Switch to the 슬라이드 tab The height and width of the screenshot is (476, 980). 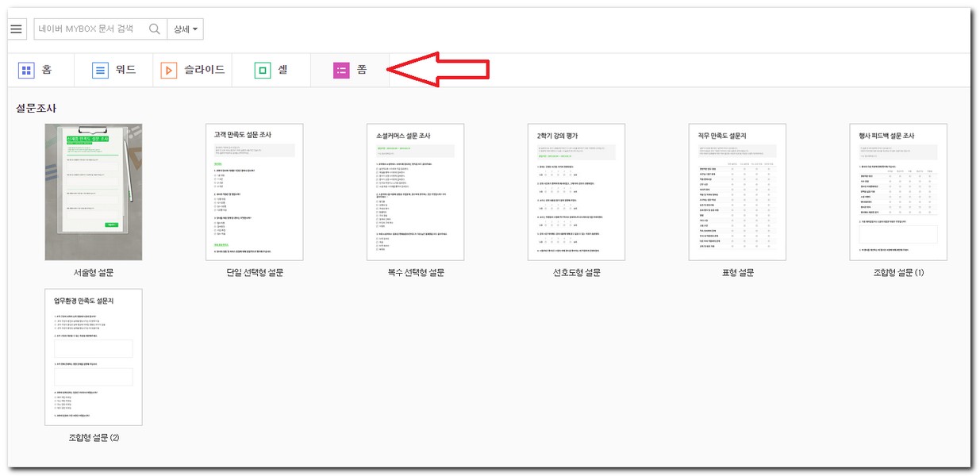tap(205, 70)
